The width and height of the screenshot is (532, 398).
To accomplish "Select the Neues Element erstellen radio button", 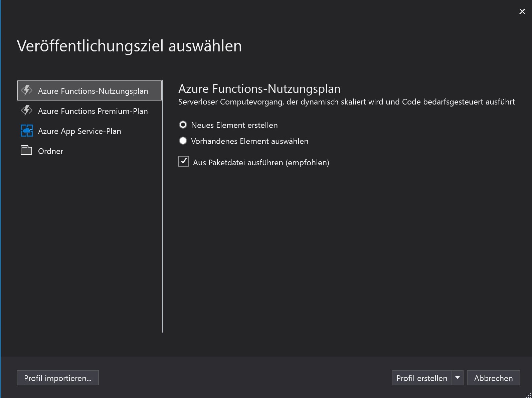I will coord(183,125).
